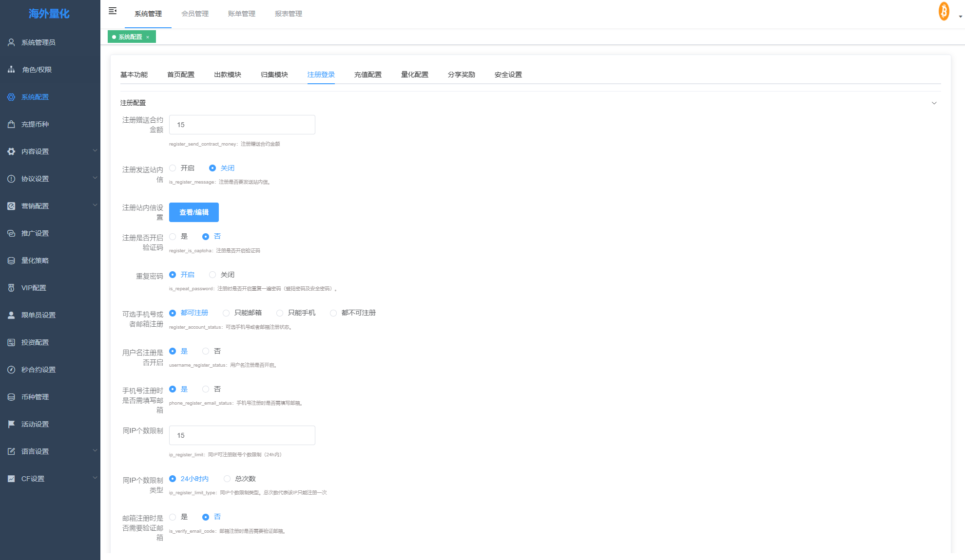Image resolution: width=965 pixels, height=560 pixels.
Task: Switch to the 安全设置 tab
Action: click(x=508, y=75)
